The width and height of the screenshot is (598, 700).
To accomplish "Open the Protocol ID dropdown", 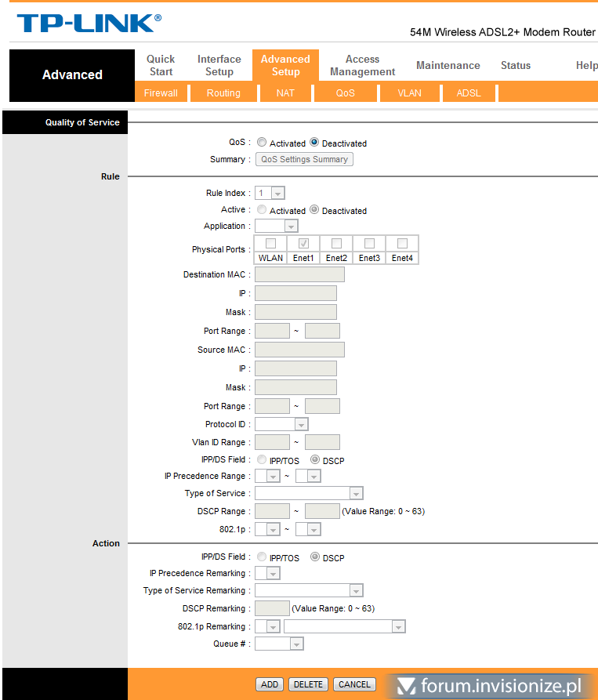I will click(281, 425).
